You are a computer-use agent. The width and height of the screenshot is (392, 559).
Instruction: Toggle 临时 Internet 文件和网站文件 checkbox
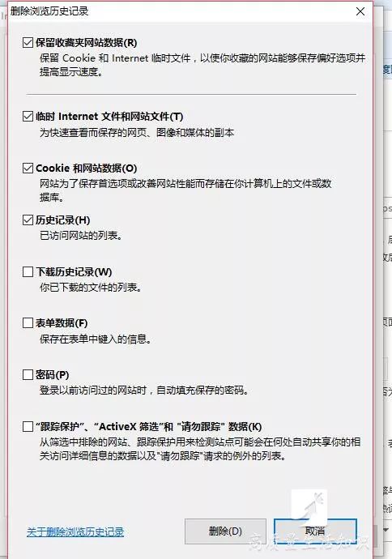[28, 116]
